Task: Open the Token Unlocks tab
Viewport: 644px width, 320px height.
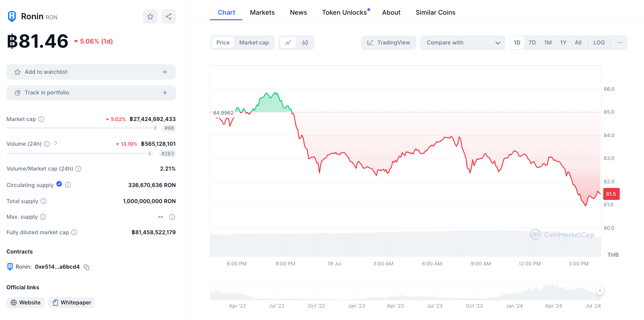Action: coord(344,12)
